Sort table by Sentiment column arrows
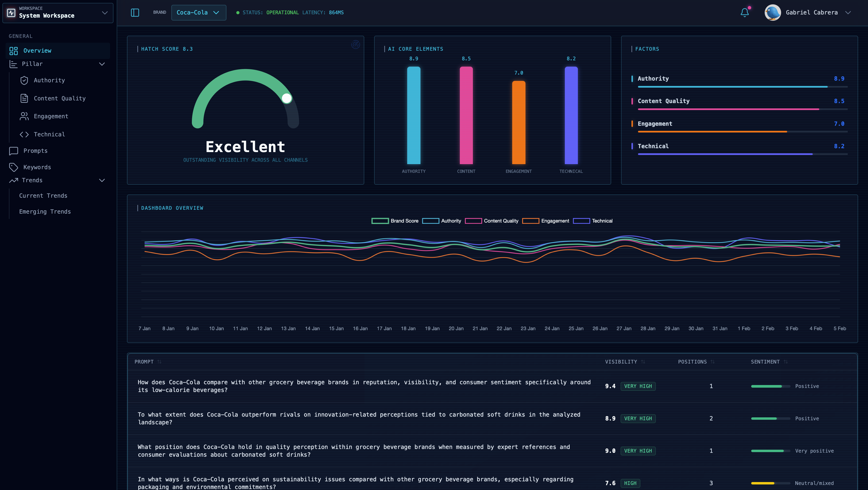The height and width of the screenshot is (490, 868). pyautogui.click(x=786, y=362)
